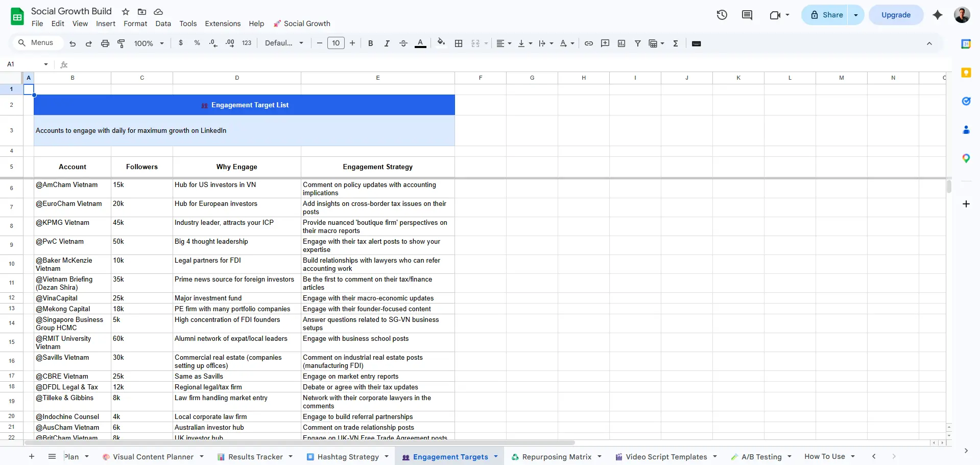The height and width of the screenshot is (465, 980).
Task: Open the comment history panel
Action: coord(747,15)
